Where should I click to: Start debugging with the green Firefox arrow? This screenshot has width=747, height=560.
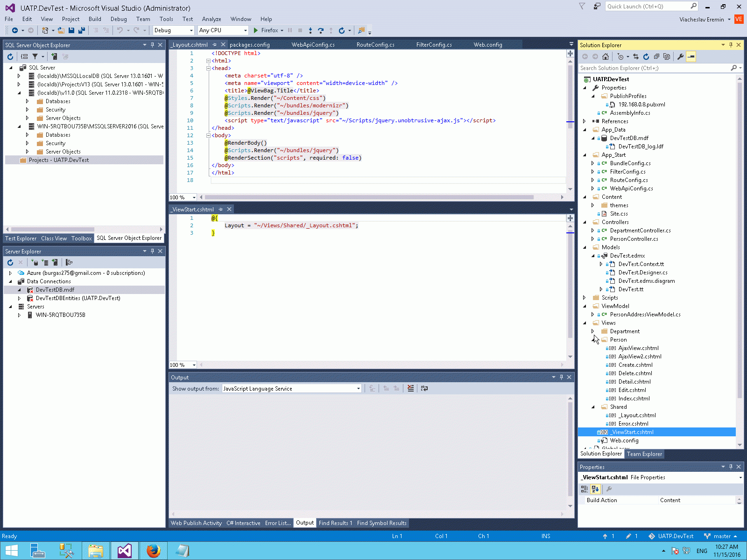pos(256,30)
